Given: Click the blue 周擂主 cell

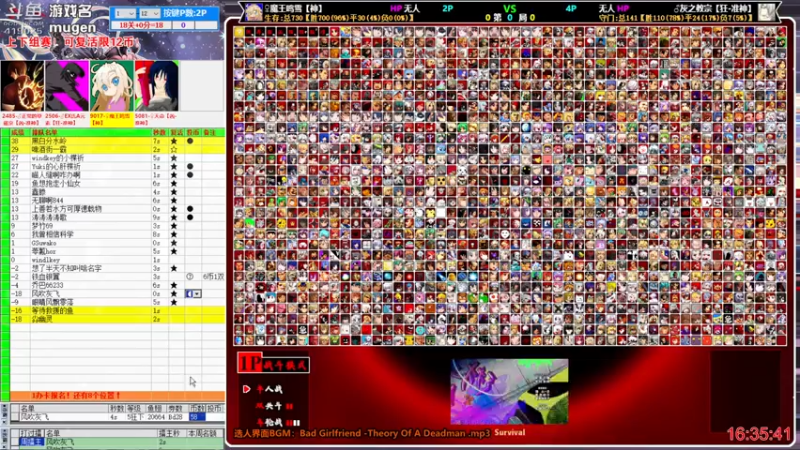Looking at the screenshot, I should [32, 441].
